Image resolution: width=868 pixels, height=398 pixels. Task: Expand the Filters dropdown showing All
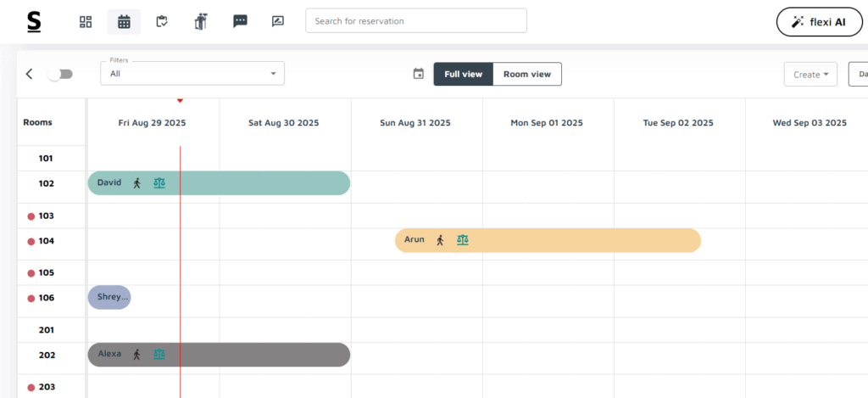tap(192, 73)
